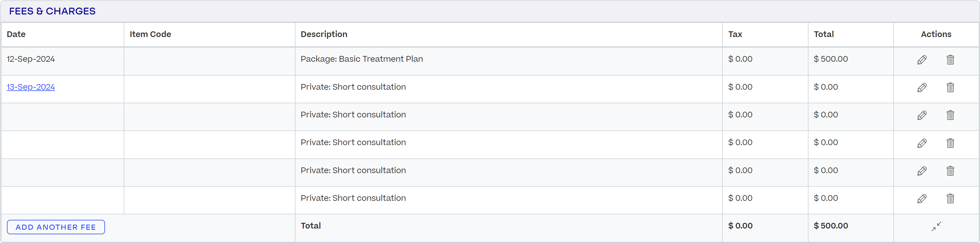Edit the third short consultation row
Image resolution: width=980 pixels, height=243 pixels.
[x=922, y=143]
